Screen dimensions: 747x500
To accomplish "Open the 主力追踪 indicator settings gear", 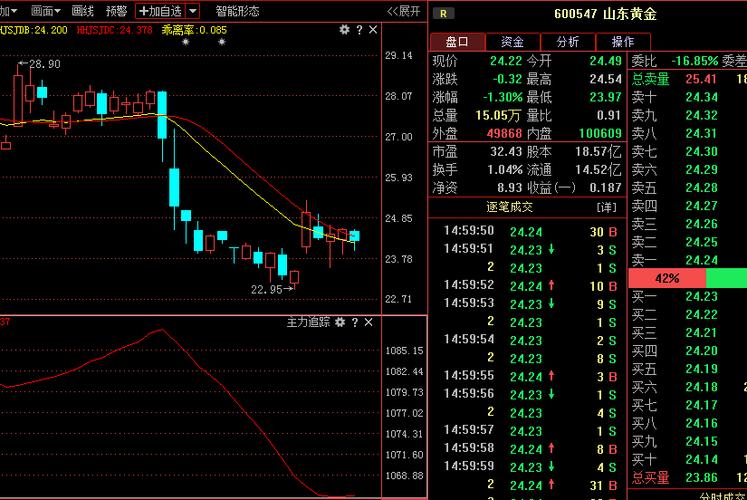I will [x=341, y=322].
